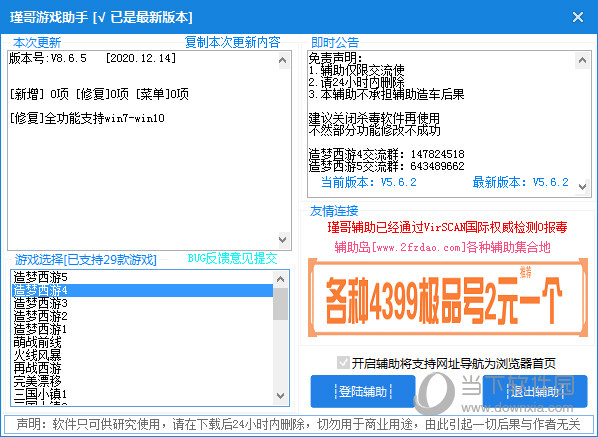
Task: Open the 各种4399极品号2元一个 banner ad
Action: click(448, 297)
